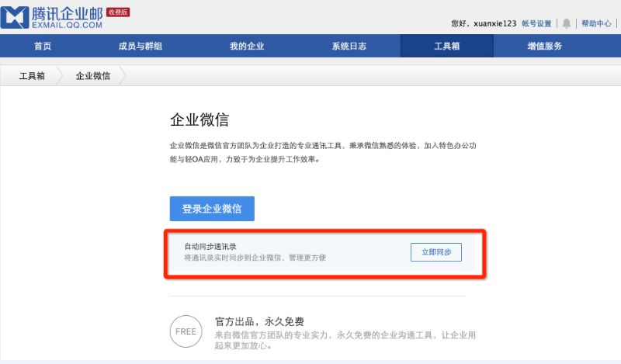Click the 官方出品，永久免费 heading

pos(258,321)
